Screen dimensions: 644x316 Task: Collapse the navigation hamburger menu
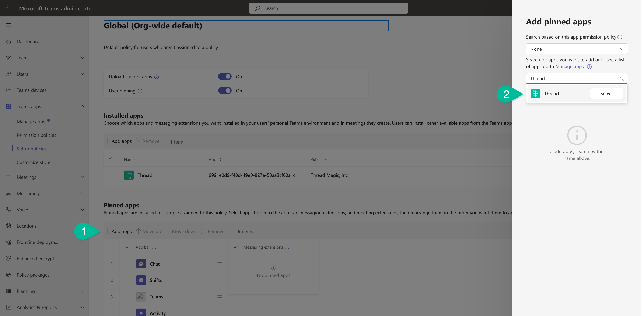pyautogui.click(x=8, y=25)
